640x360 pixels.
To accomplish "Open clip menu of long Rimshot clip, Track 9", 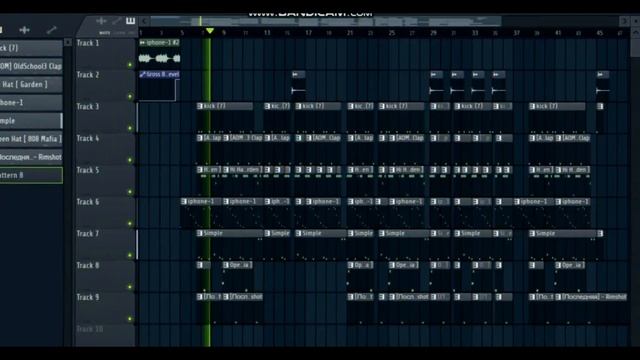I will click(559, 297).
